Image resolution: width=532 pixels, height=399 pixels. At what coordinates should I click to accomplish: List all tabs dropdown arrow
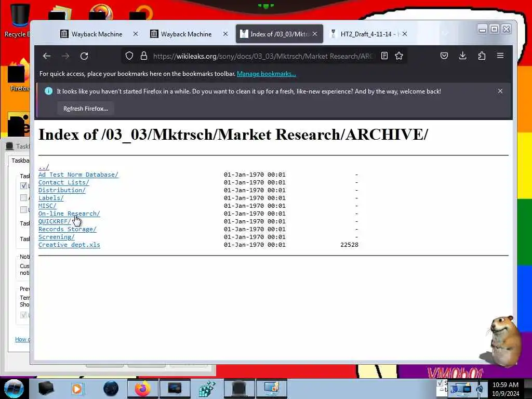pyautogui.click(x=445, y=33)
